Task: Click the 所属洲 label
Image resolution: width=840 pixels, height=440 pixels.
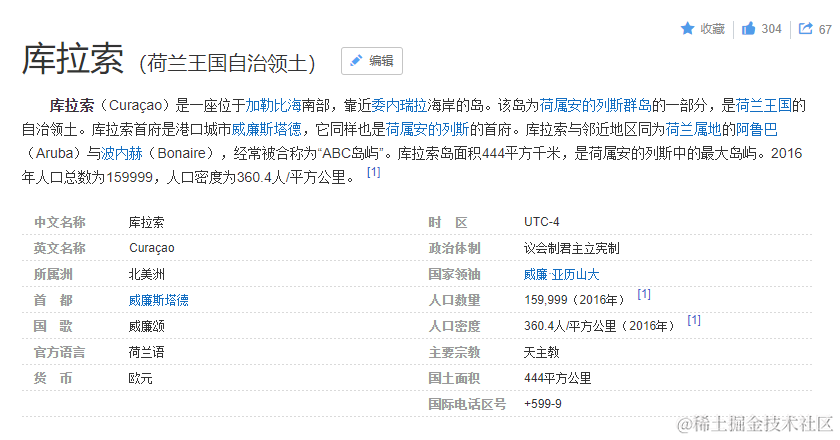Action: (x=54, y=274)
